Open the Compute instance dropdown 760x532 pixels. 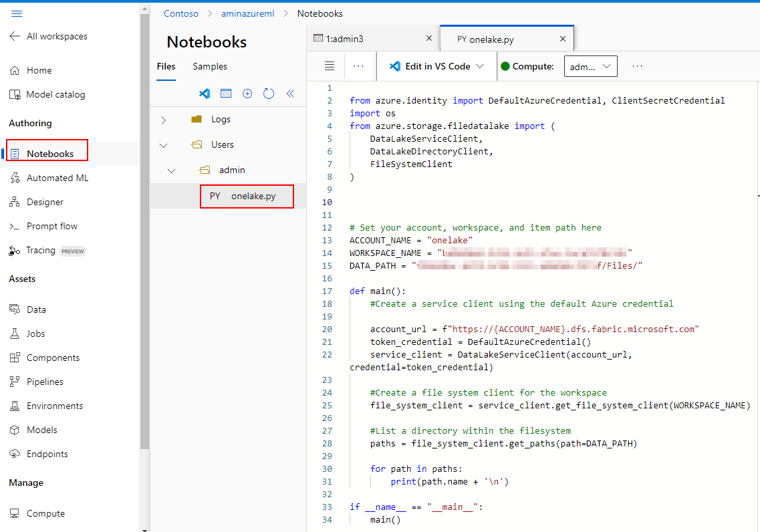(591, 66)
